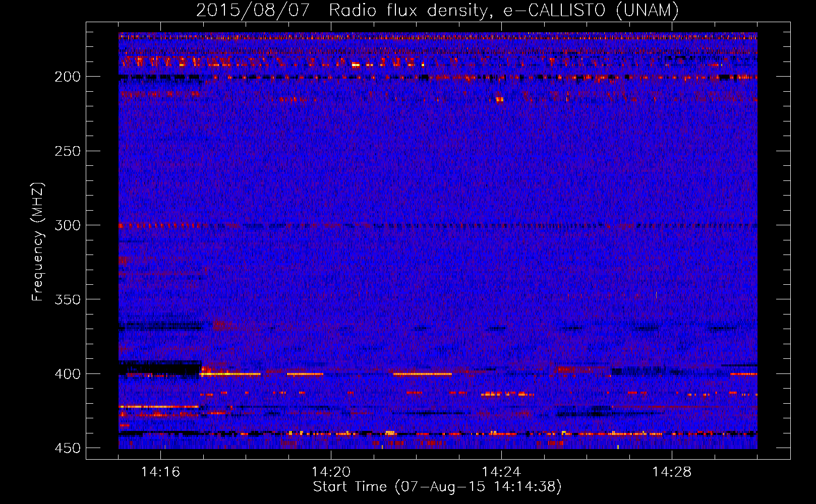Image resolution: width=816 pixels, height=504 pixels.
Task: Click the 450 frequency tick label
Action: (68, 448)
